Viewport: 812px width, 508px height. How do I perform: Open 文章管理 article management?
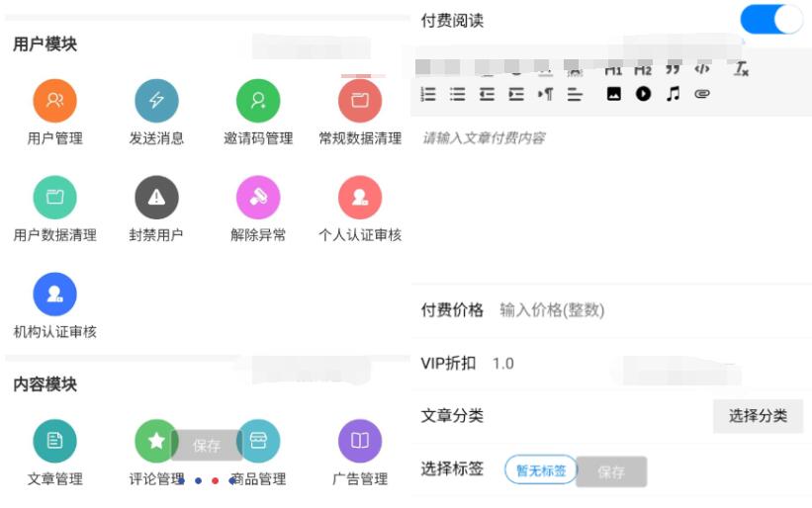[x=54, y=442]
